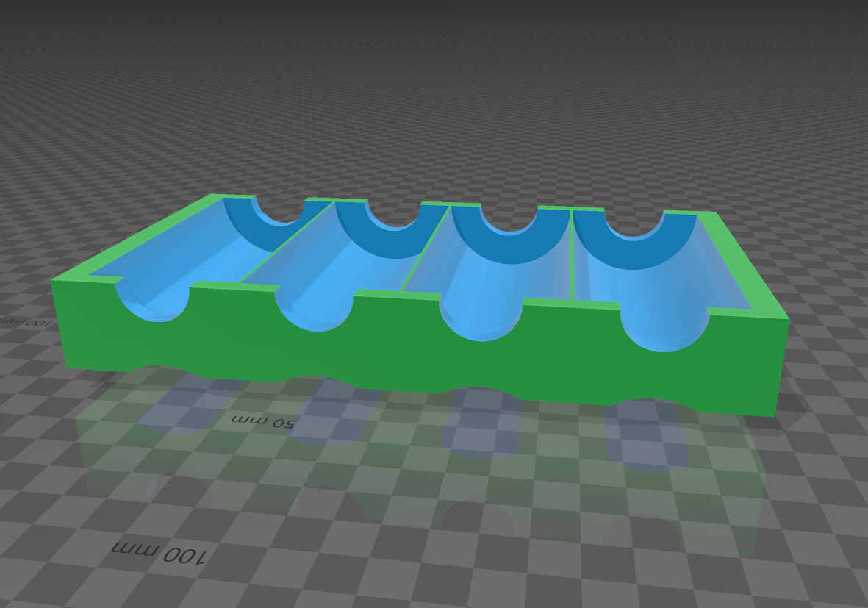Click the mirrored "100 mm" label at bottom
The image size is (868, 608).
click(159, 553)
